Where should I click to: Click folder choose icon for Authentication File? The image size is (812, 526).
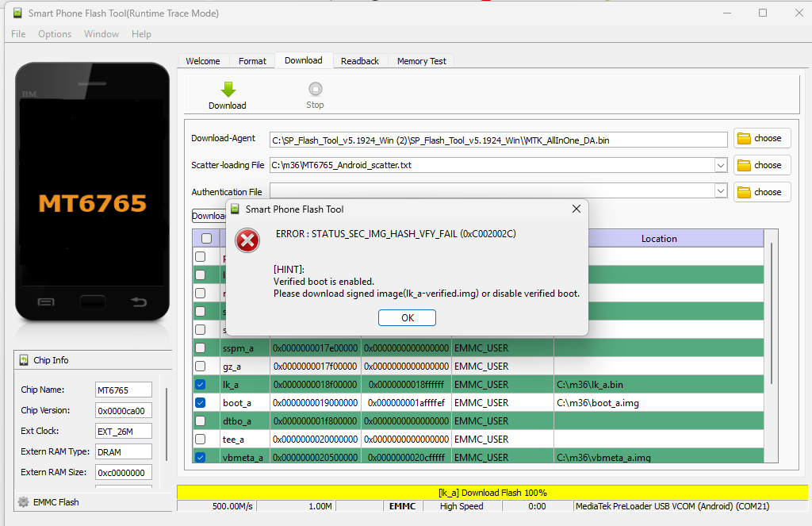(x=744, y=192)
